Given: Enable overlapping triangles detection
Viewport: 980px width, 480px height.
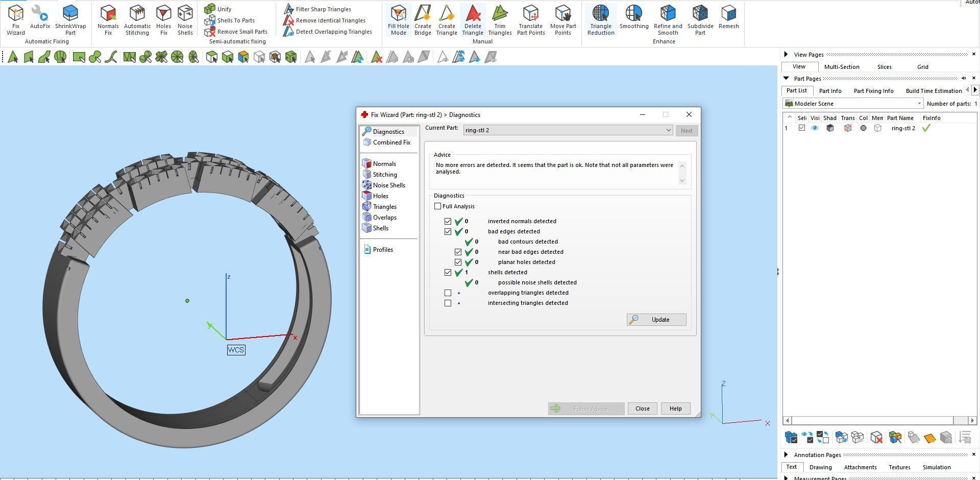Looking at the screenshot, I should 448,293.
